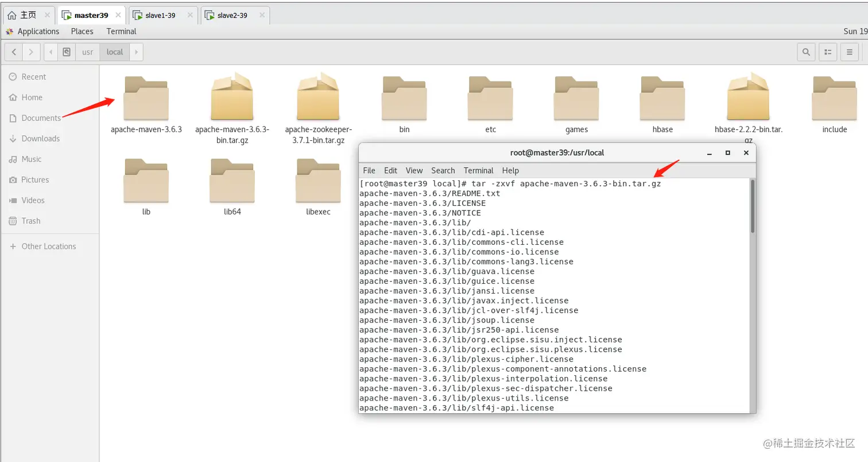868x462 pixels.
Task: Click the search magnifier in the Files toolbar
Action: [807, 52]
